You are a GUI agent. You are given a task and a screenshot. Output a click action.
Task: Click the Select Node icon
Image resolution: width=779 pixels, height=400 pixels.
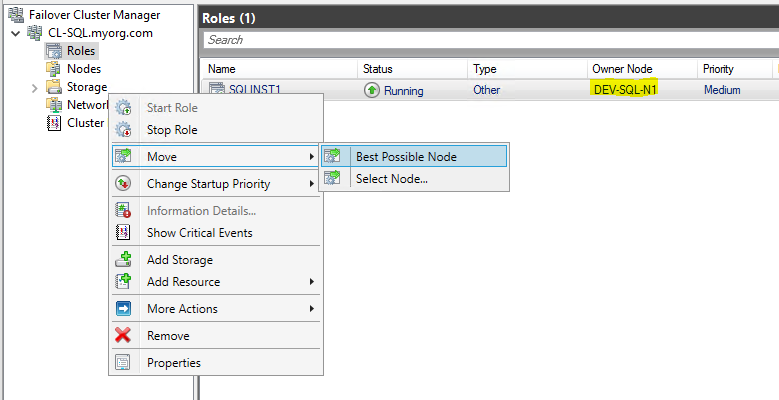332,178
